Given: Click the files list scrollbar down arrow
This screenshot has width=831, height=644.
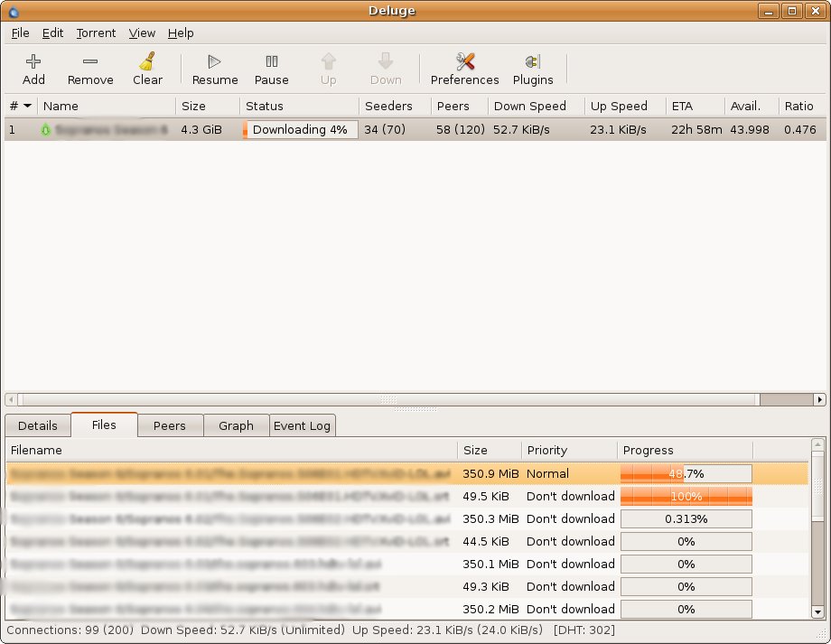Looking at the screenshot, I should [x=817, y=611].
